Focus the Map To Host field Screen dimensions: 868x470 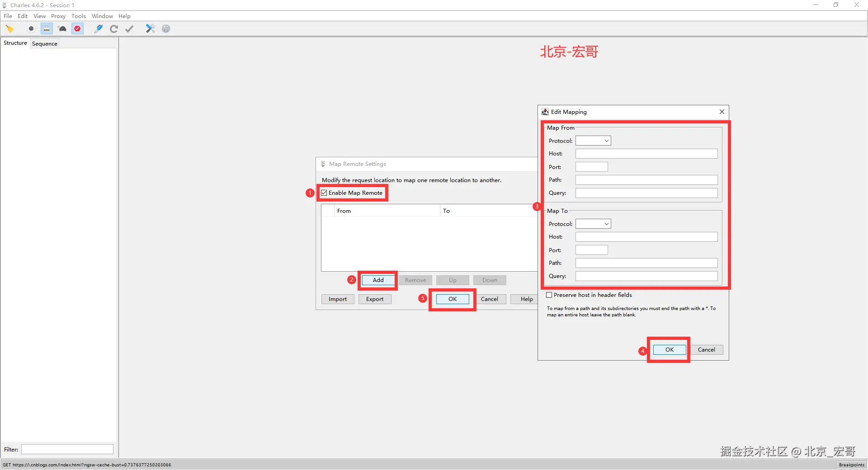(646, 237)
